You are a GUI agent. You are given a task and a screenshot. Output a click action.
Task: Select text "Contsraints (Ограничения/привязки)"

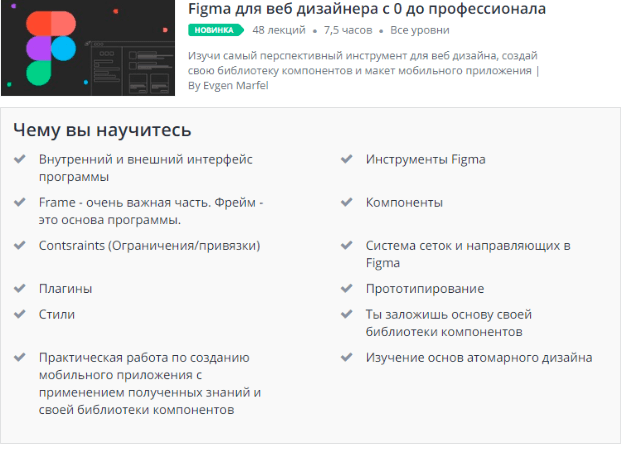(x=149, y=246)
